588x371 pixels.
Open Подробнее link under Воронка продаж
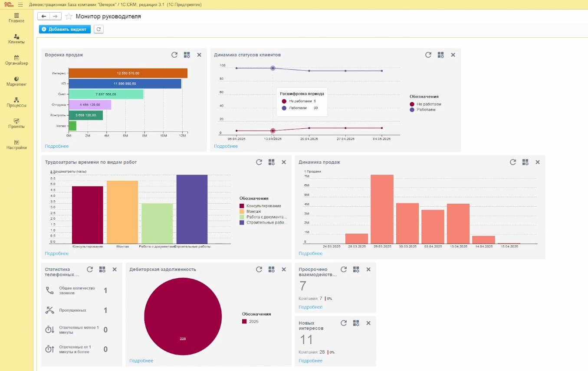[56, 146]
